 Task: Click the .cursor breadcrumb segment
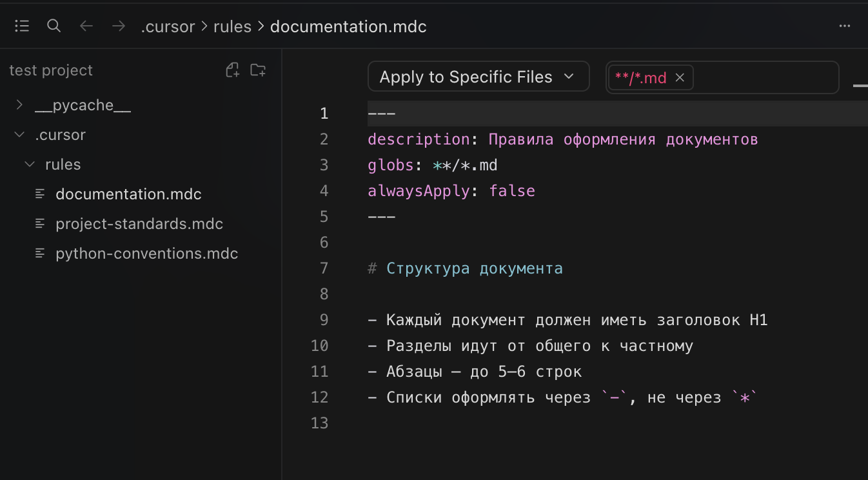(x=168, y=26)
